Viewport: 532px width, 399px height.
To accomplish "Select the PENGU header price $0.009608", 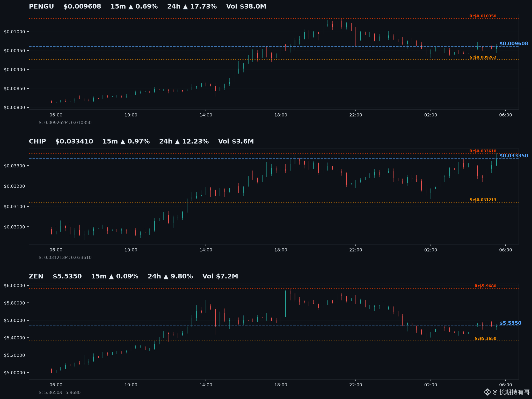I will [x=82, y=6].
